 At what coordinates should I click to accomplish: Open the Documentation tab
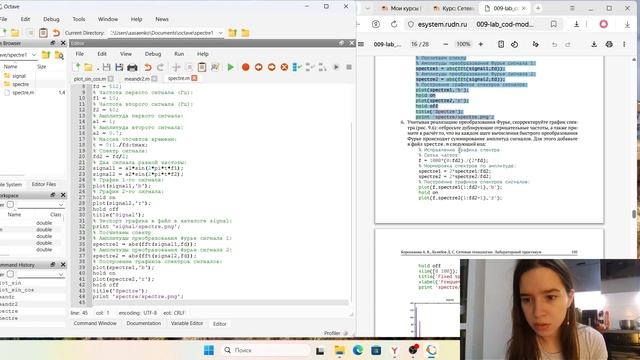click(144, 323)
